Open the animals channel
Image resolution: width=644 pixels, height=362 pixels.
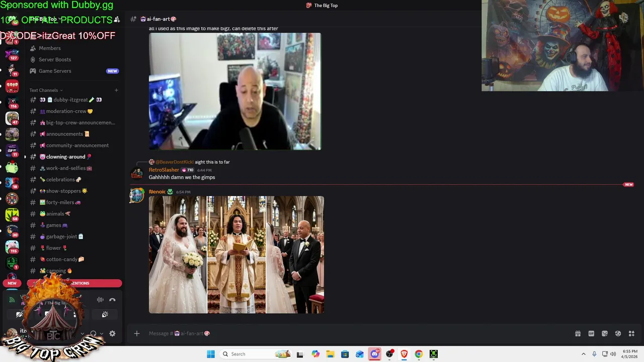(x=74, y=214)
